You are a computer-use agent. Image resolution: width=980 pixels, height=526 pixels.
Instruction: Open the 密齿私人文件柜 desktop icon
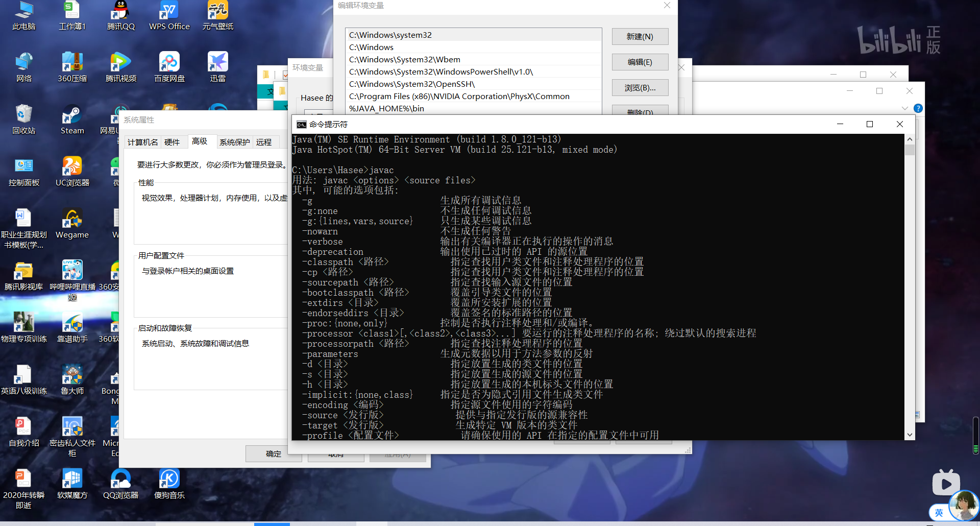72,437
